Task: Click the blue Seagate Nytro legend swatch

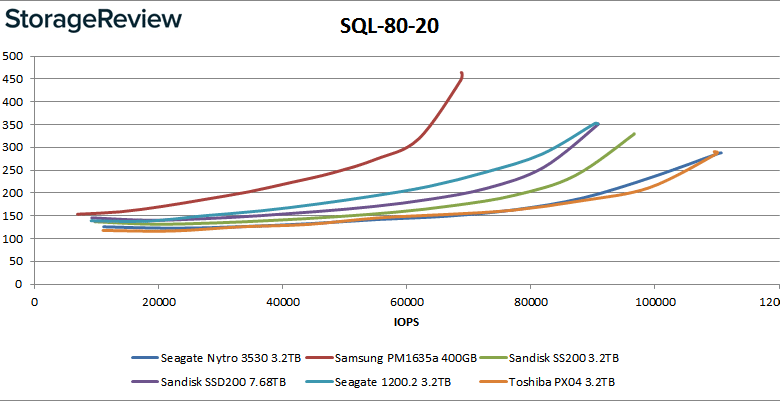Action: point(145,358)
